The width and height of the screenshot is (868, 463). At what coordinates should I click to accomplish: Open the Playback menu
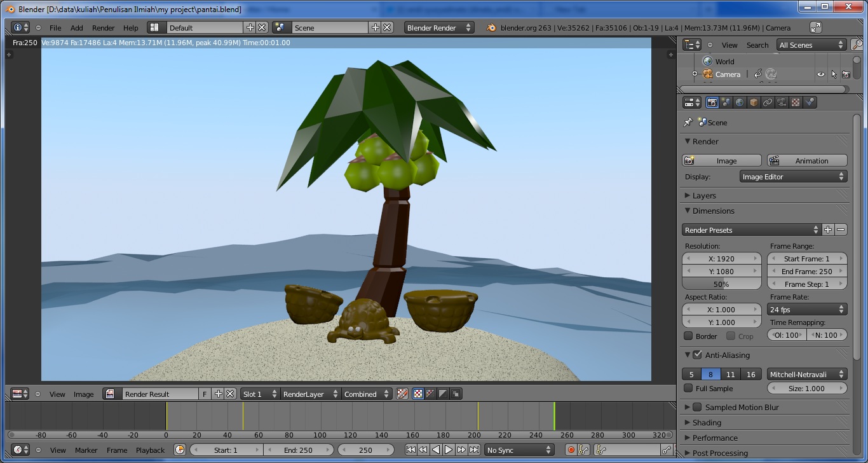150,450
